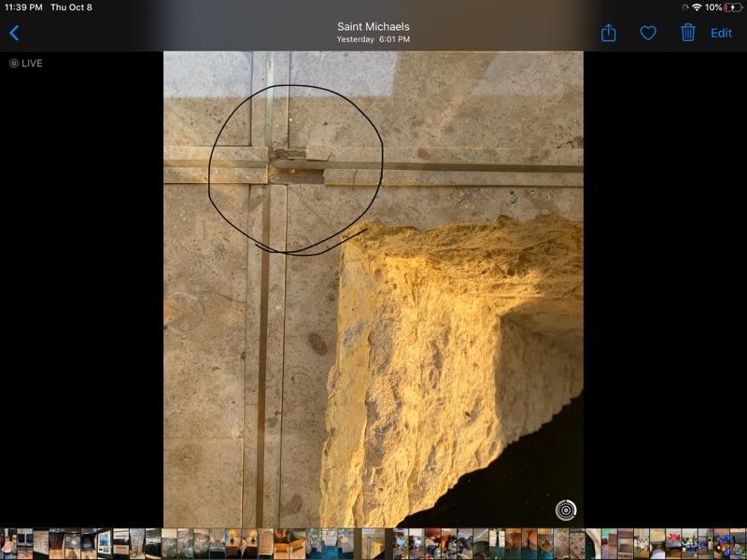Tap the circular target icon on photo

(x=566, y=510)
